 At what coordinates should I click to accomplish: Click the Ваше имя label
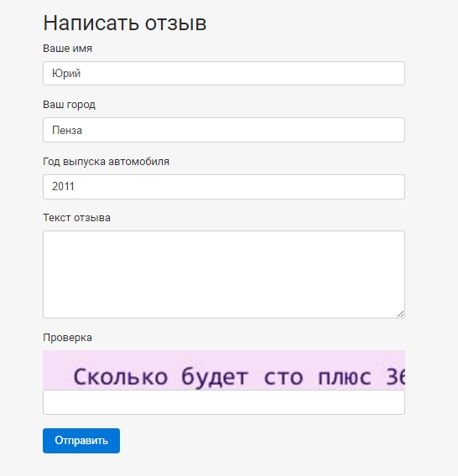click(x=67, y=49)
